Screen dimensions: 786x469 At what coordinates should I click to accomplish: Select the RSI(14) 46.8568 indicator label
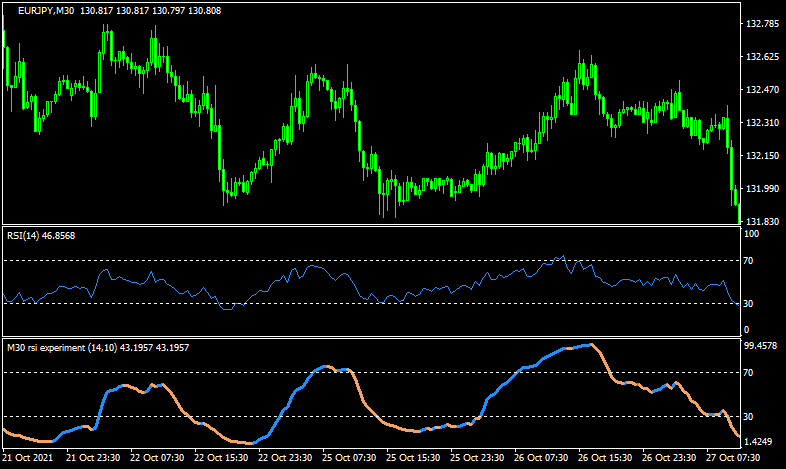[x=41, y=236]
